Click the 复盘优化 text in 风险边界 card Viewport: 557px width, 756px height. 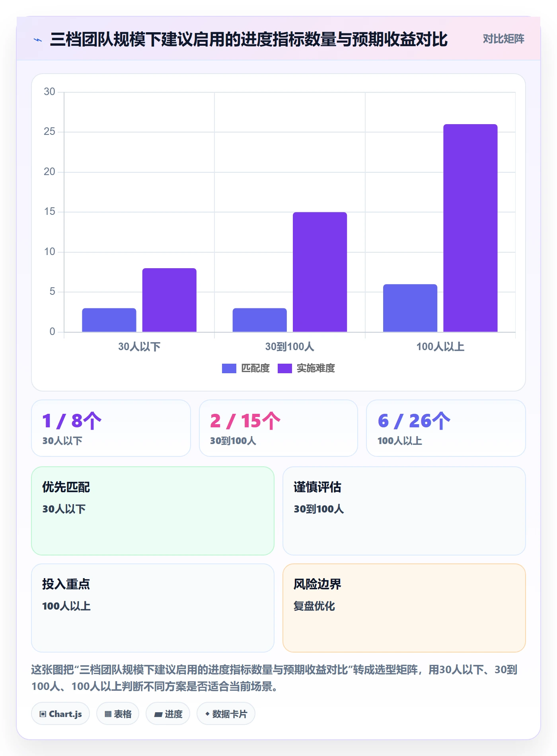pyautogui.click(x=314, y=606)
